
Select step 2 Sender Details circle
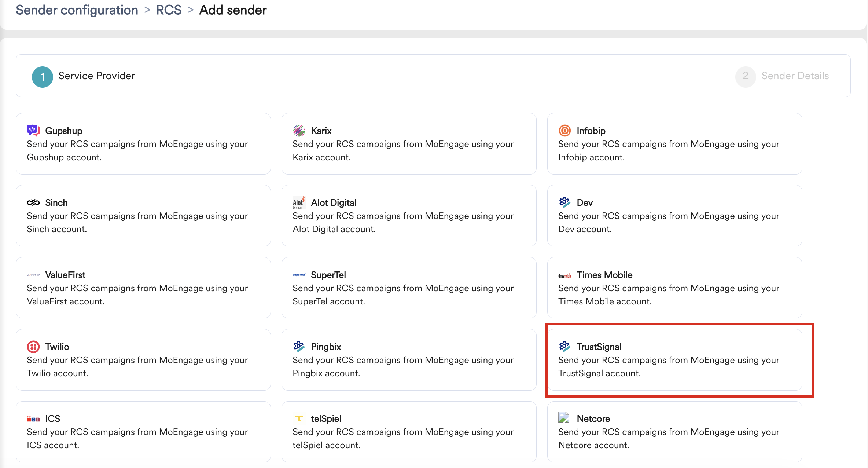click(746, 77)
